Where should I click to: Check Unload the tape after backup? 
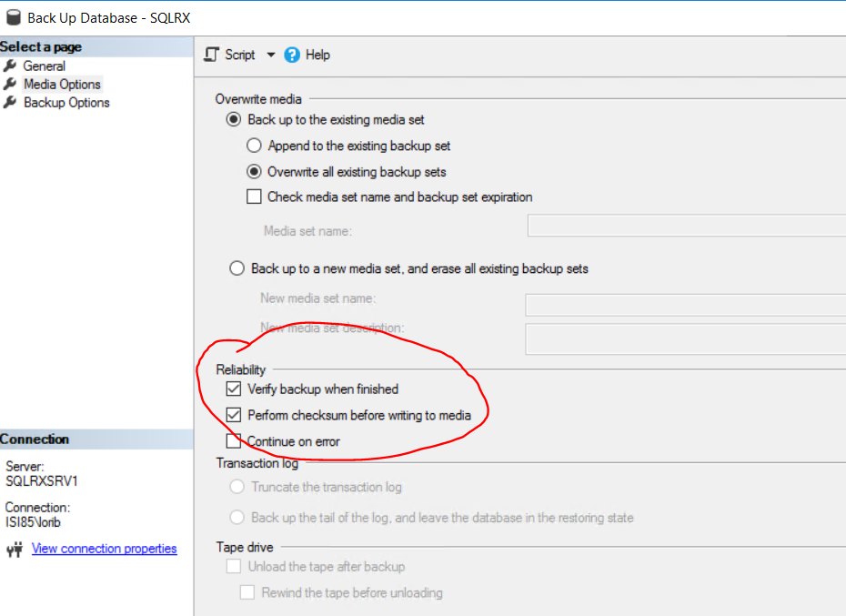click(x=234, y=566)
